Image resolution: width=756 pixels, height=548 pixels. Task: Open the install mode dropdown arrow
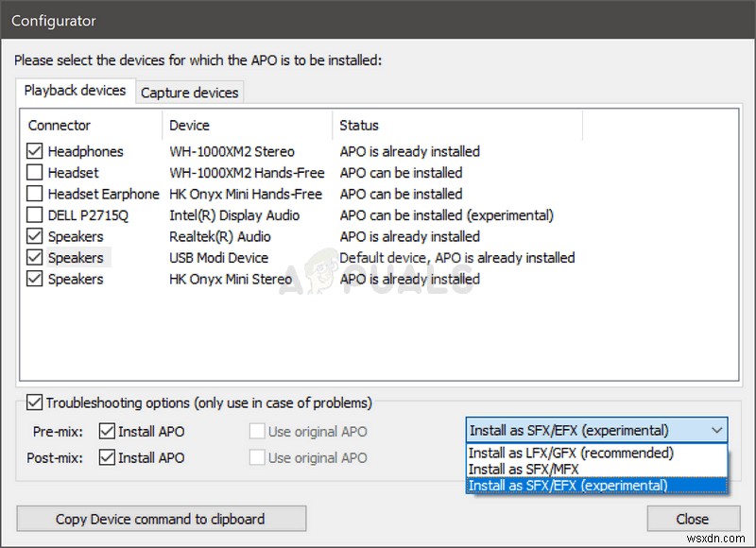pos(717,430)
